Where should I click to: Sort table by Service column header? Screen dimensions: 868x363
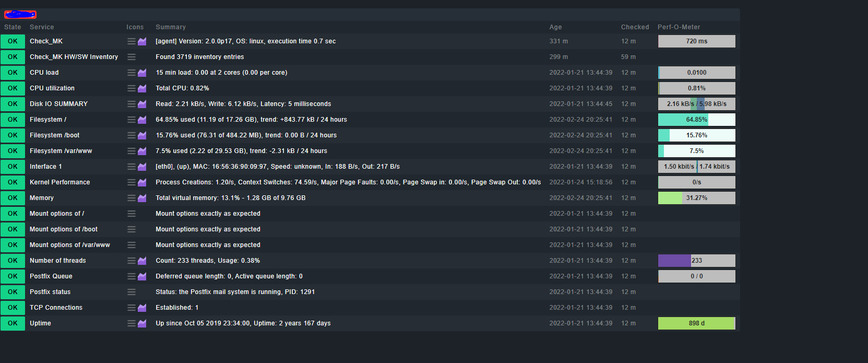(x=42, y=27)
